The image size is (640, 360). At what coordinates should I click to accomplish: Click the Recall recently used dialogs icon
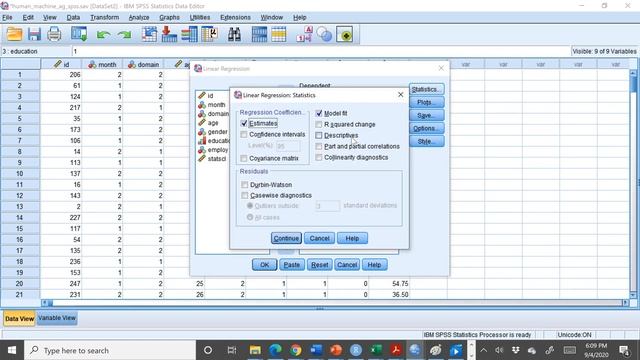[x=79, y=34]
